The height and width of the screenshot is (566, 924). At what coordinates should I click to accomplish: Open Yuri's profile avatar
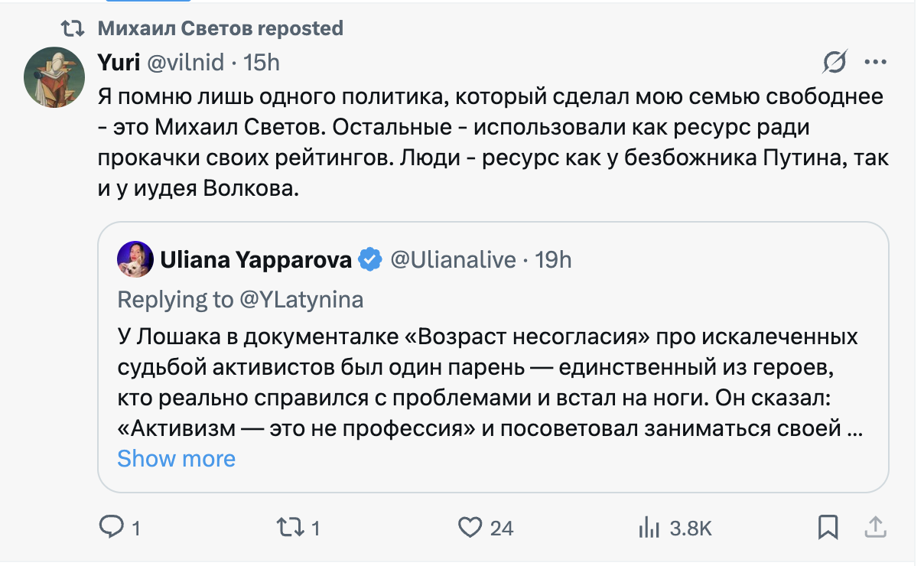(x=54, y=76)
